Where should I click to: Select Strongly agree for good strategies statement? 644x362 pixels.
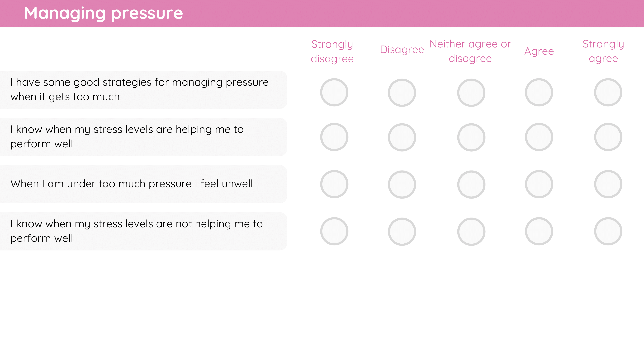608,93
